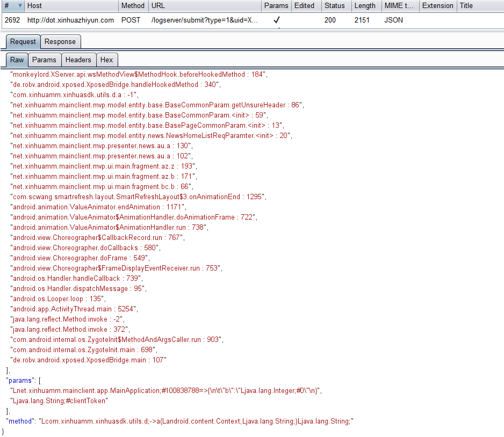Click the ActivityThread.main : 5254 line

pos(74,309)
